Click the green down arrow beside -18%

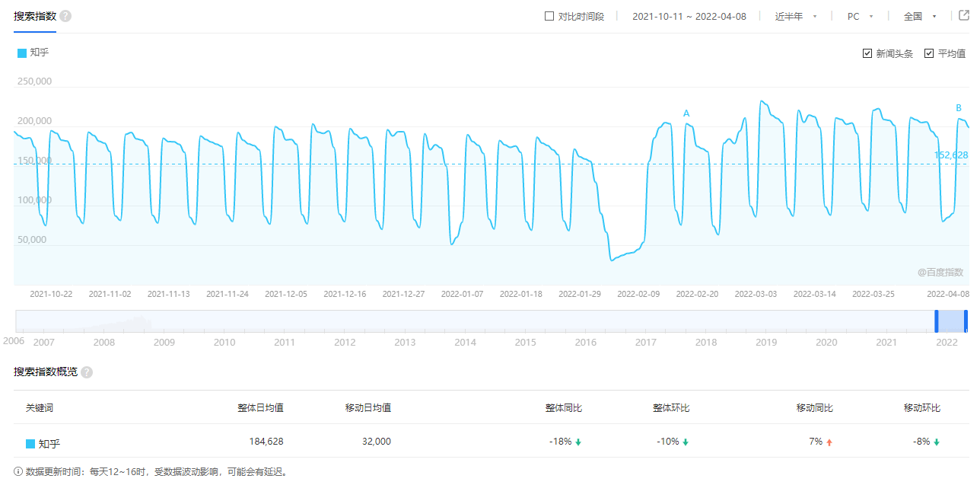click(578, 442)
